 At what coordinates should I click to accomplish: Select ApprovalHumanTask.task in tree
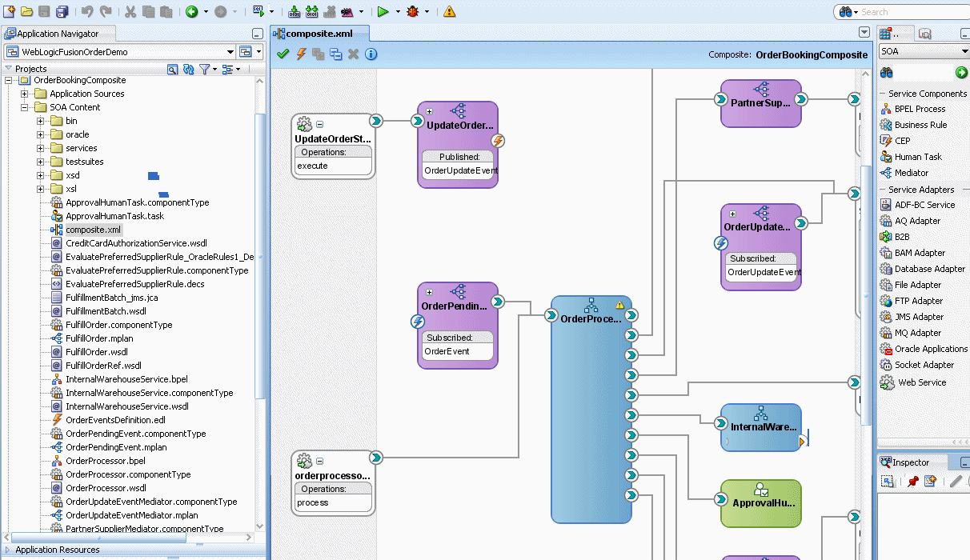114,216
